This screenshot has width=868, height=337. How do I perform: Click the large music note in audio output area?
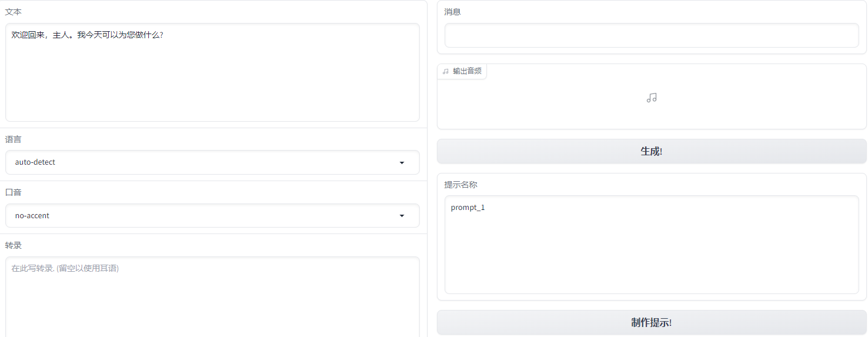coord(651,98)
